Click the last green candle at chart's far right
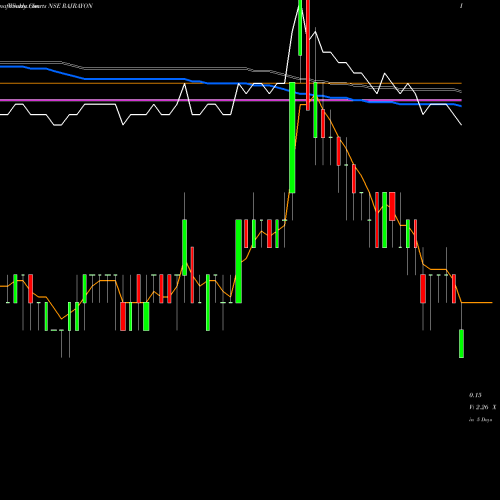The width and height of the screenshot is (500, 500). click(x=461, y=344)
